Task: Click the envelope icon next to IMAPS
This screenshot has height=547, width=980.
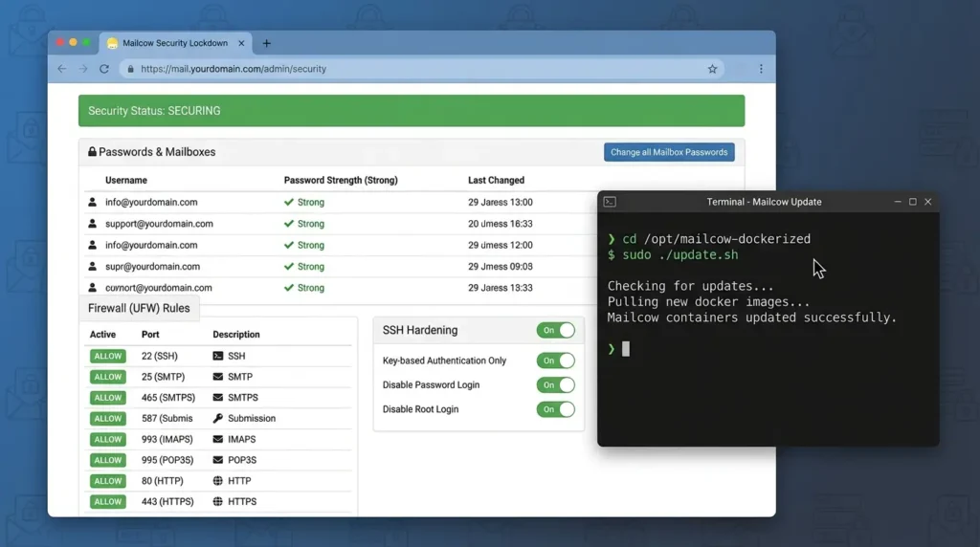Action: point(217,439)
